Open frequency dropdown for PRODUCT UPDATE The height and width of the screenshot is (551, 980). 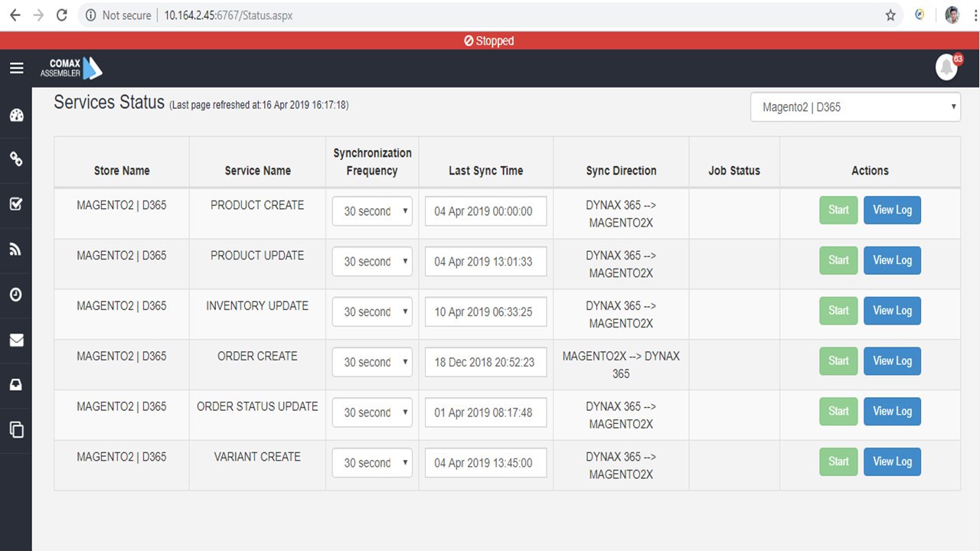tap(372, 262)
